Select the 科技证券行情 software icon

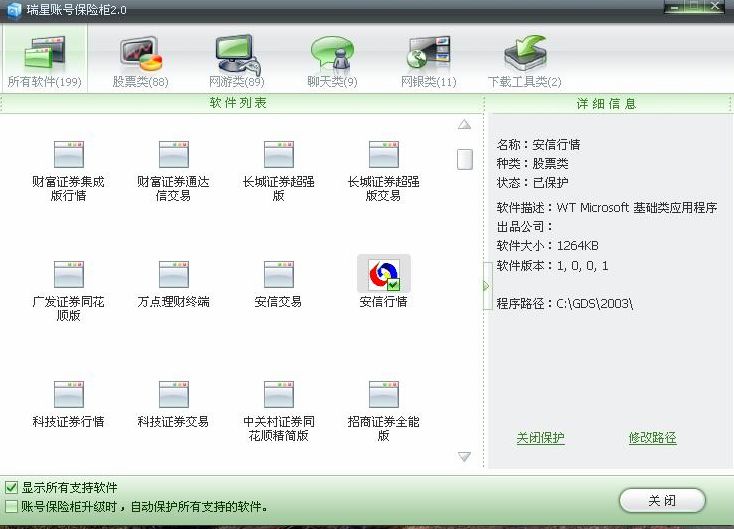click(x=68, y=394)
